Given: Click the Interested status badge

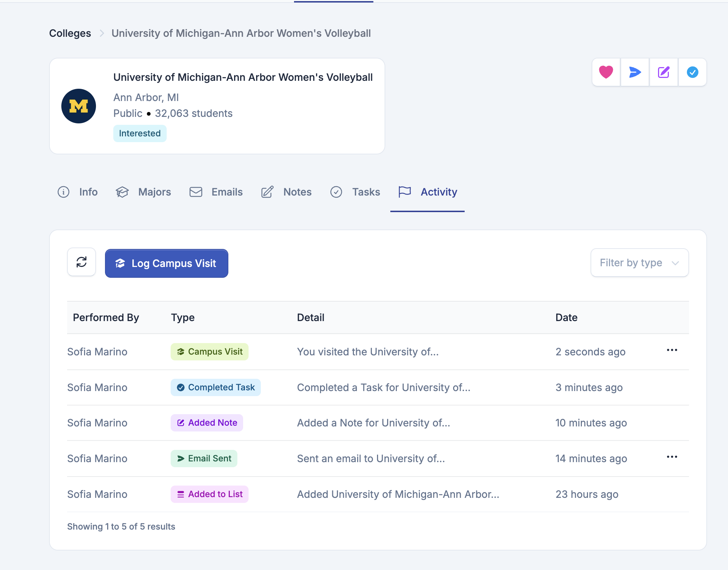Looking at the screenshot, I should point(140,133).
